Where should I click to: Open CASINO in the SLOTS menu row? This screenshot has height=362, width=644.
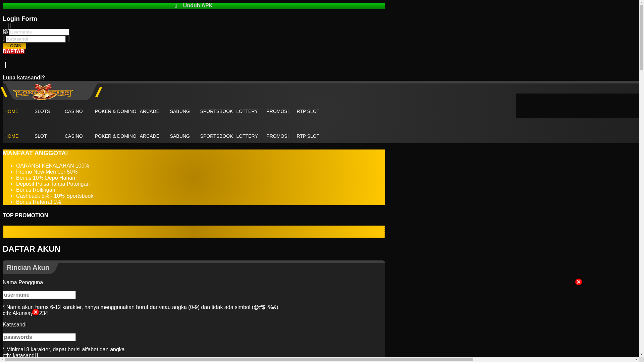[74, 111]
